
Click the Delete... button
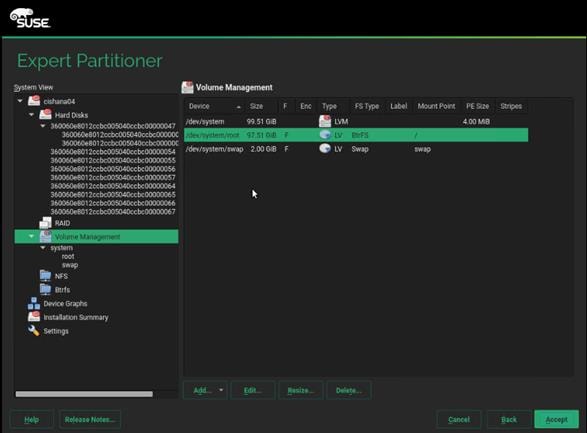coord(349,390)
